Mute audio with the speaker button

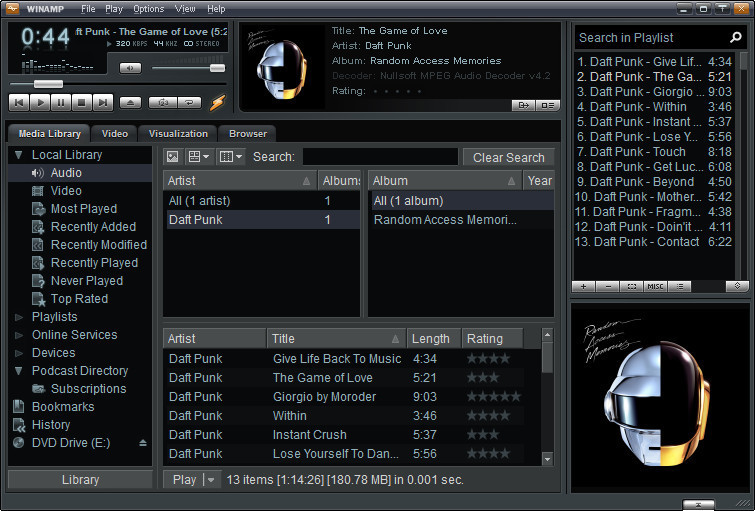tap(130, 68)
